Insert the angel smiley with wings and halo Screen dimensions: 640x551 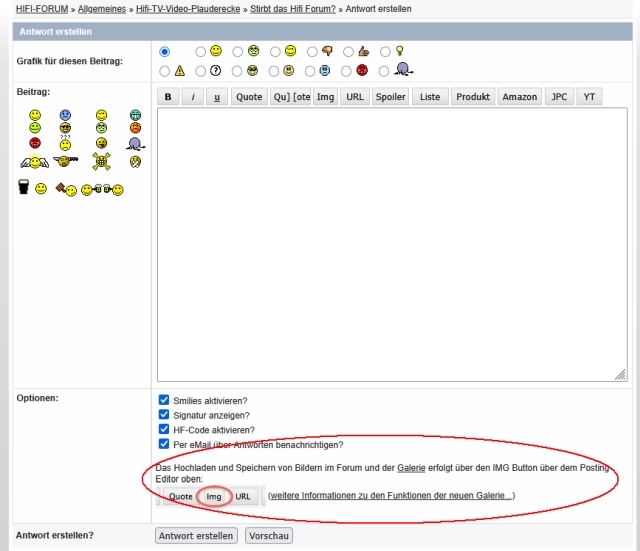click(x=35, y=162)
